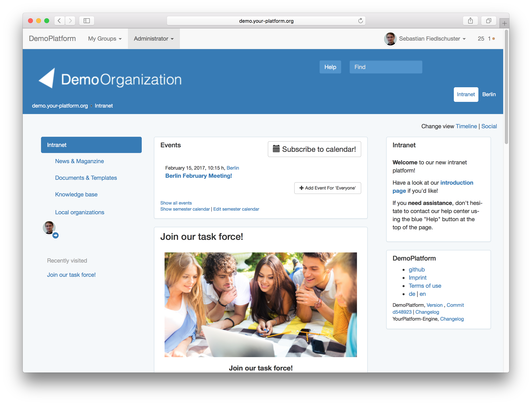Image resolution: width=532 pixels, height=405 pixels.
Task: Click the Find search field
Action: click(386, 67)
